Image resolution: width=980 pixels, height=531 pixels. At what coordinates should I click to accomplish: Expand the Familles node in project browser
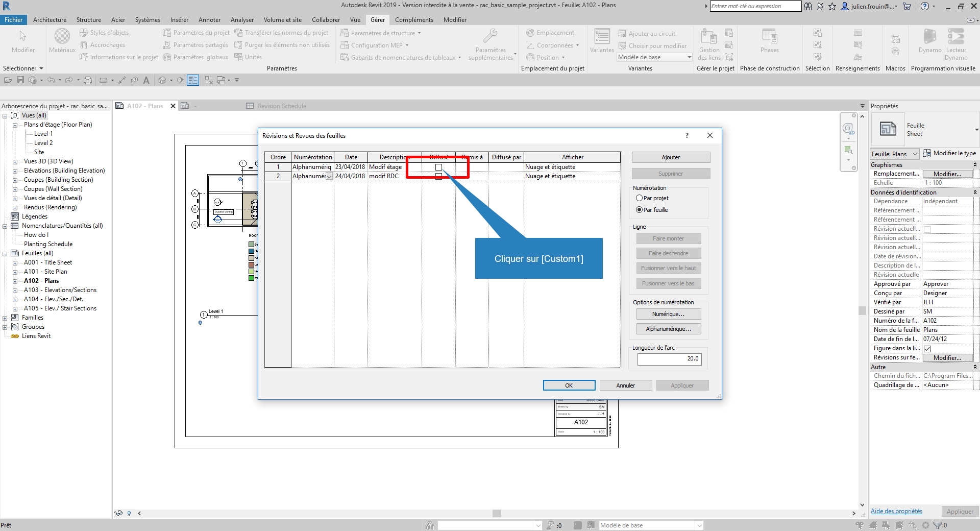pos(5,318)
